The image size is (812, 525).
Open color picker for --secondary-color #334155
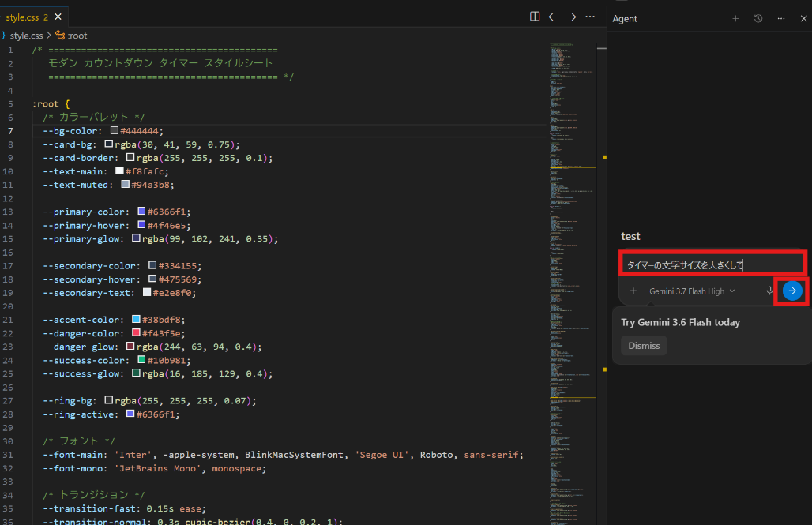click(x=152, y=265)
